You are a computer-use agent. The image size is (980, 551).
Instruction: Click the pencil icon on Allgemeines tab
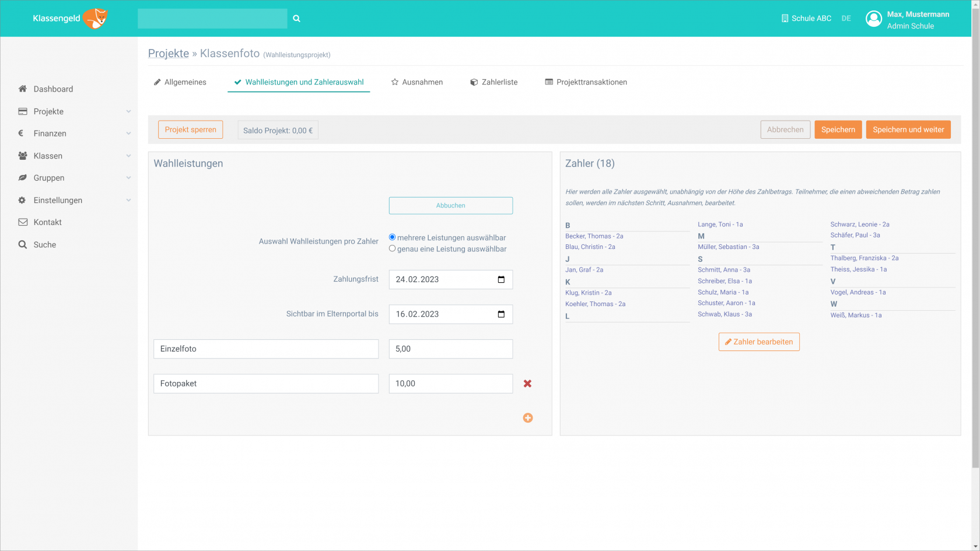point(157,82)
